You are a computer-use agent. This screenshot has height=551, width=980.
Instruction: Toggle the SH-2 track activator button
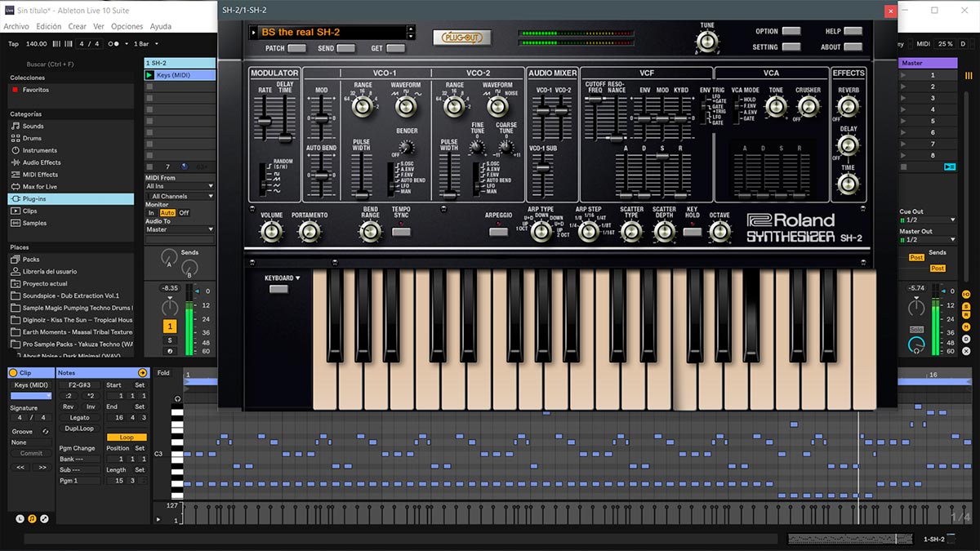[170, 327]
